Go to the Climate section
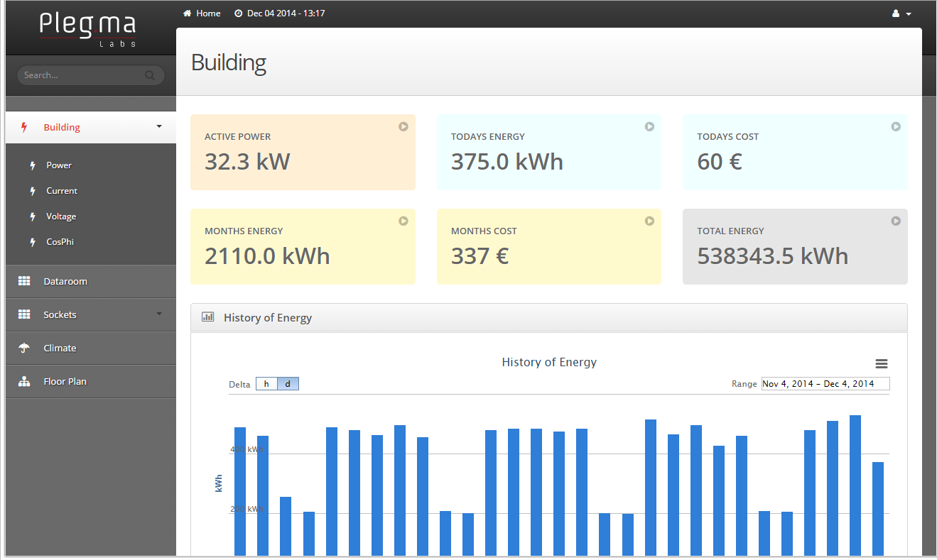937x560 pixels. pyautogui.click(x=91, y=348)
